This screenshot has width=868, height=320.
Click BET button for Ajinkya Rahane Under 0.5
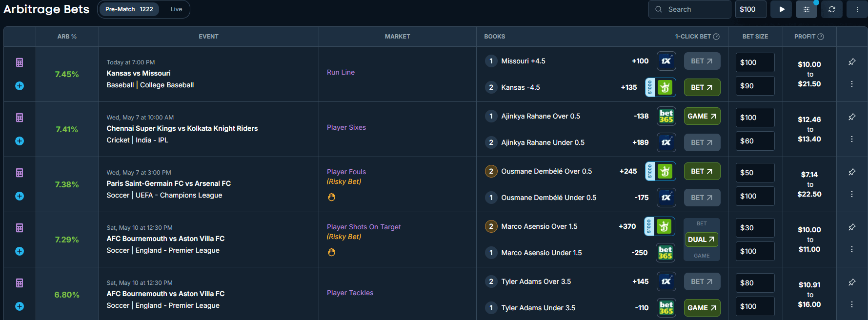point(702,142)
